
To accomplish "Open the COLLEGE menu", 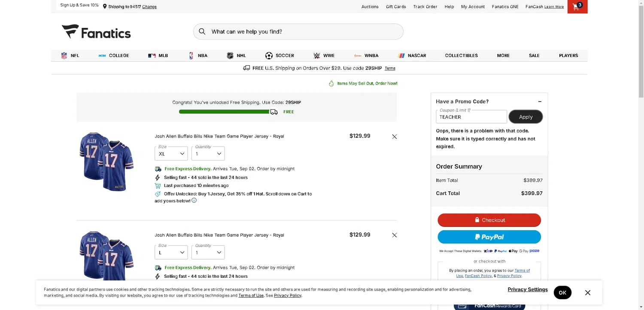I will pos(119,55).
